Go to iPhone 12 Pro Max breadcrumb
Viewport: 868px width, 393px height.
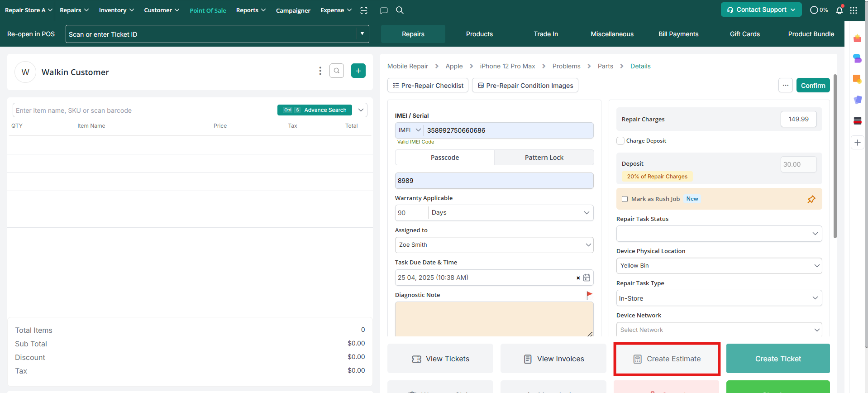tap(507, 66)
